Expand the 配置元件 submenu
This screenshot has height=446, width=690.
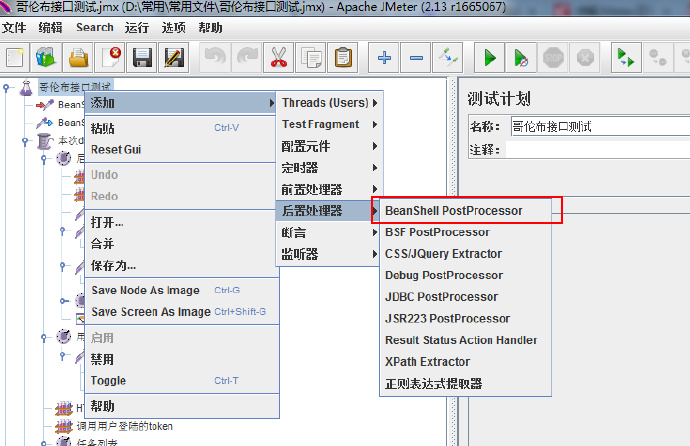click(329, 146)
